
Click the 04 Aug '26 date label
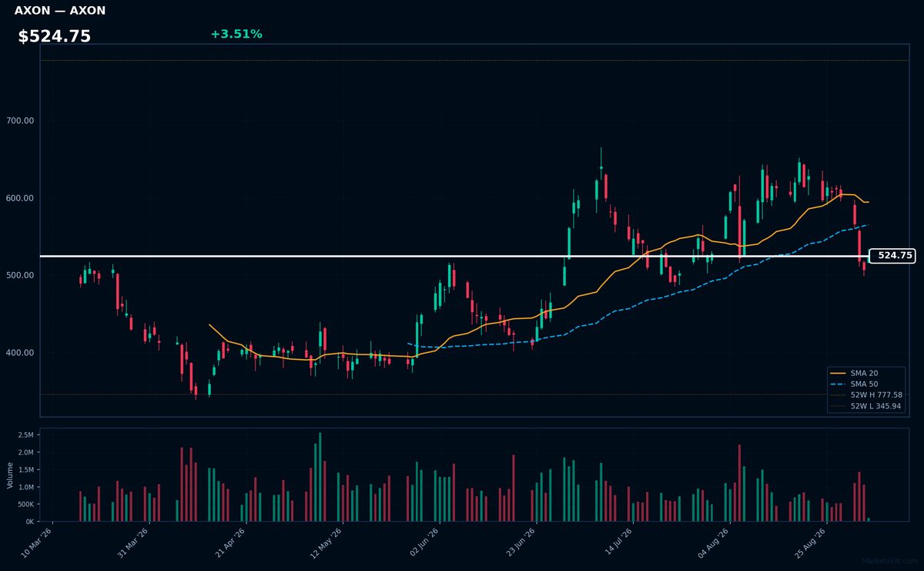[713, 543]
